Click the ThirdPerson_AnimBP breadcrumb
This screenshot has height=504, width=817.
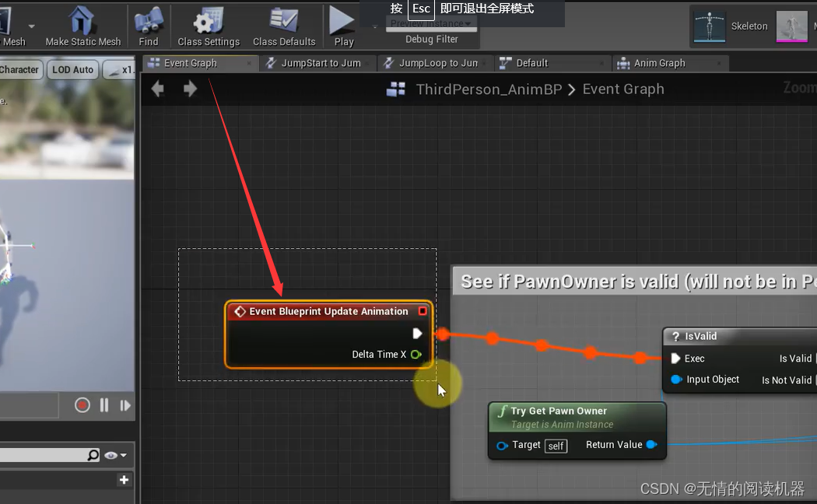489,89
